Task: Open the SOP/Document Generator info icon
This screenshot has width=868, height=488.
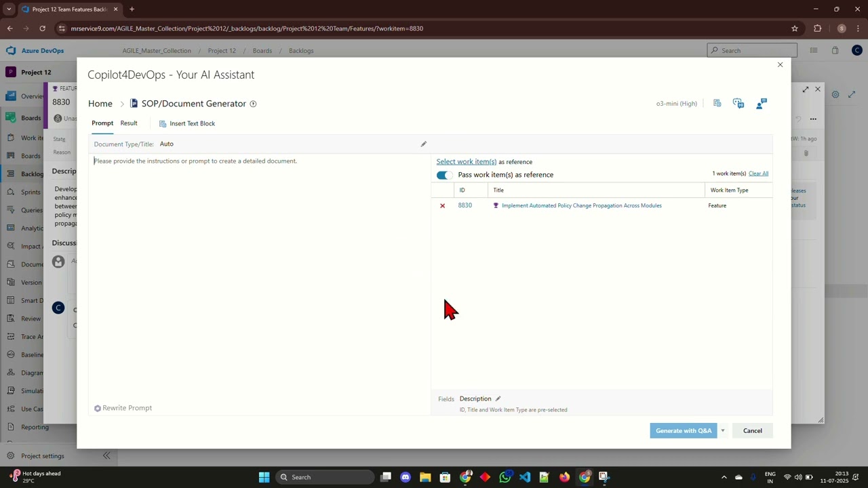Action: click(x=253, y=104)
